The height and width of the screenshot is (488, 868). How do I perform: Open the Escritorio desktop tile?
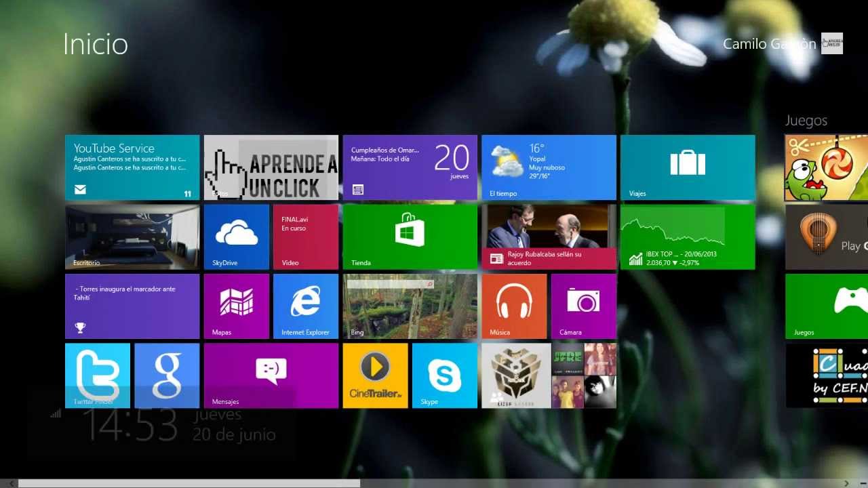[x=132, y=237]
